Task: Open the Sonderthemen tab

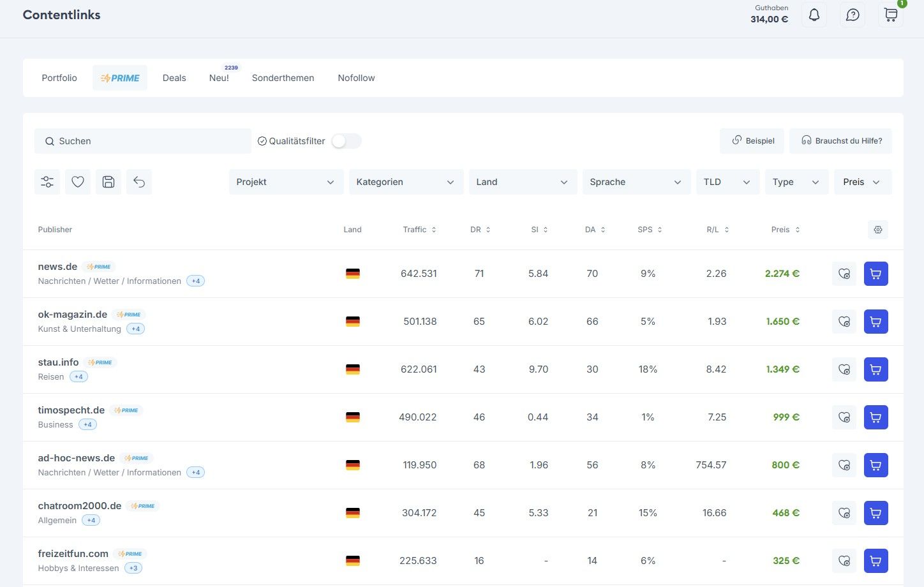Action: [x=283, y=78]
